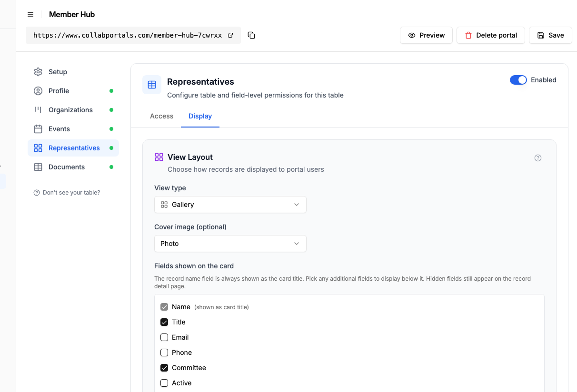Check the Email field checkbox
Screen dimensions: 577x392
coord(164,337)
